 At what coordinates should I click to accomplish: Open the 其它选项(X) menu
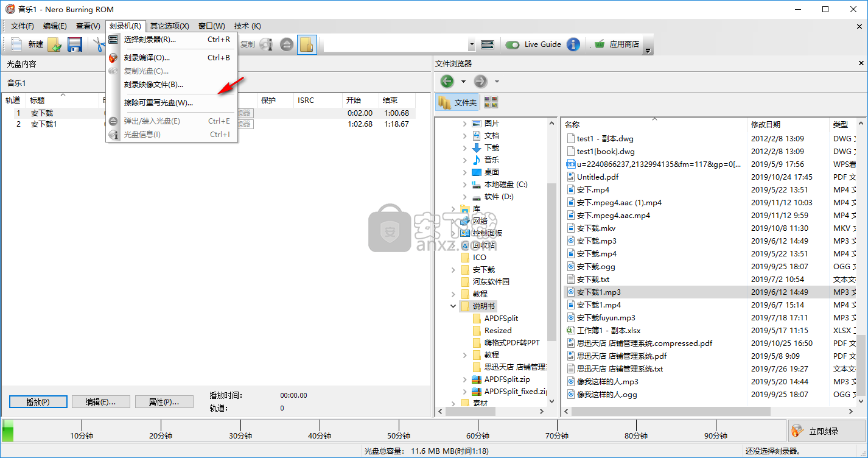tap(169, 26)
